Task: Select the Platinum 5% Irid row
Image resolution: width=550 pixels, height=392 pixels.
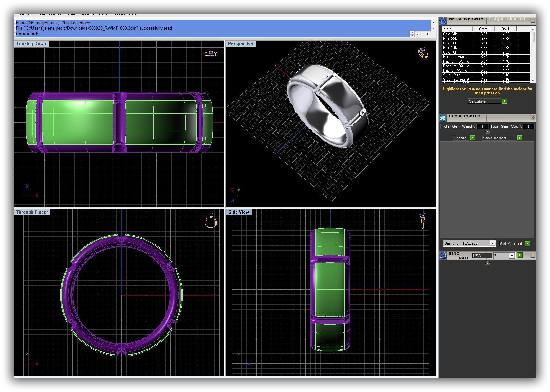Action: pyautogui.click(x=486, y=70)
